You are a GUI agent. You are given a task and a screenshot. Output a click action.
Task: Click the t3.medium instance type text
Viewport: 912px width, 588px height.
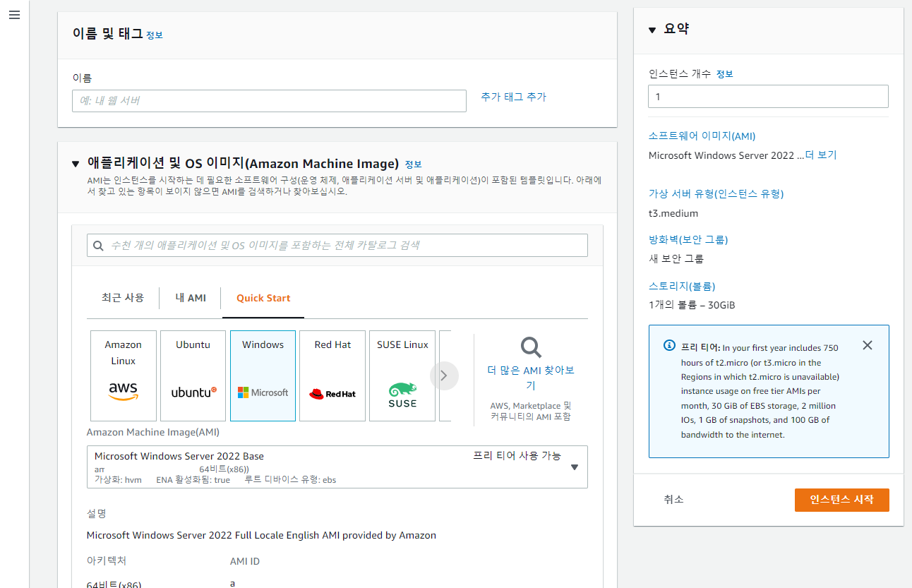pyautogui.click(x=673, y=213)
